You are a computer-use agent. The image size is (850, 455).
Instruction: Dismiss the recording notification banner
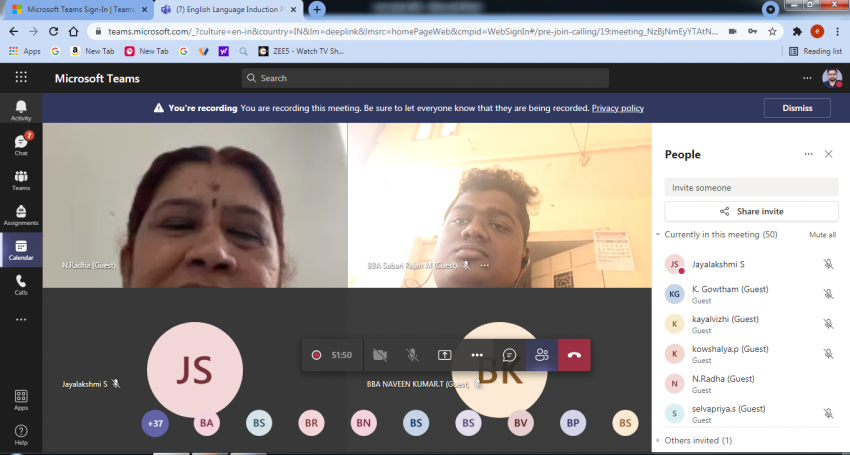point(796,108)
